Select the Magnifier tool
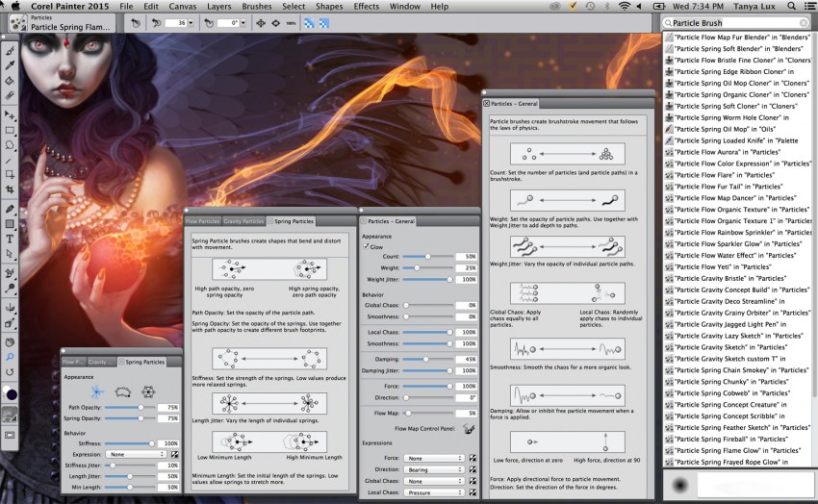This screenshot has height=504, width=818. pos(10,357)
